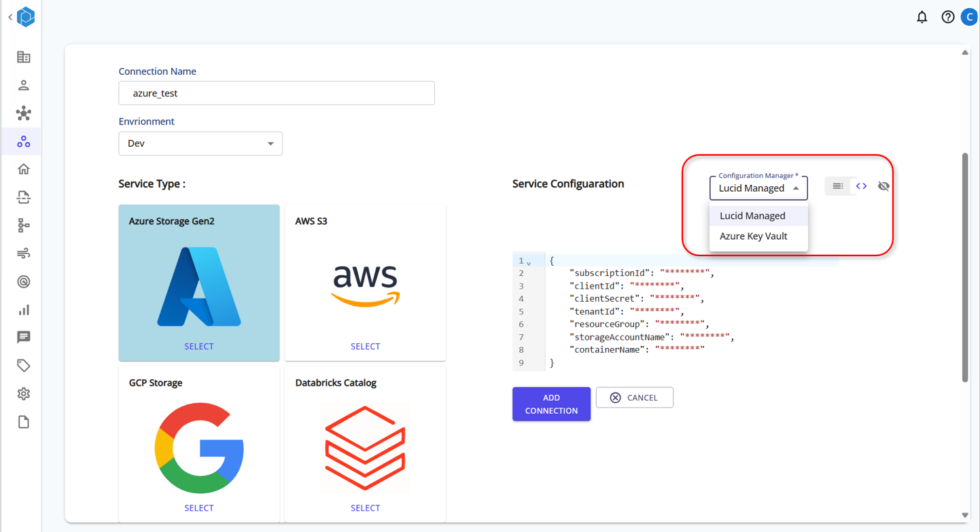The image size is (980, 532).
Task: Select link under Databricks Catalog
Action: pos(365,508)
